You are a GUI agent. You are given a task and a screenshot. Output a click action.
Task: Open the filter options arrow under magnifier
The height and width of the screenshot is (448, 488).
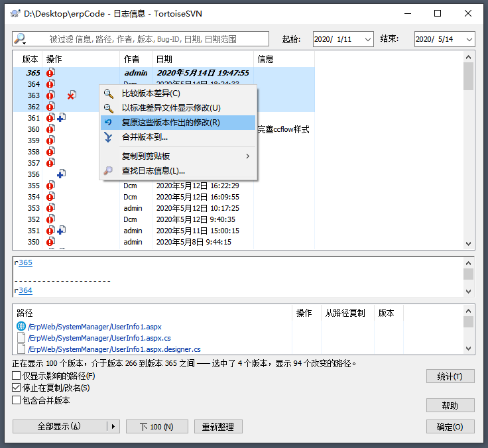[x=24, y=43]
